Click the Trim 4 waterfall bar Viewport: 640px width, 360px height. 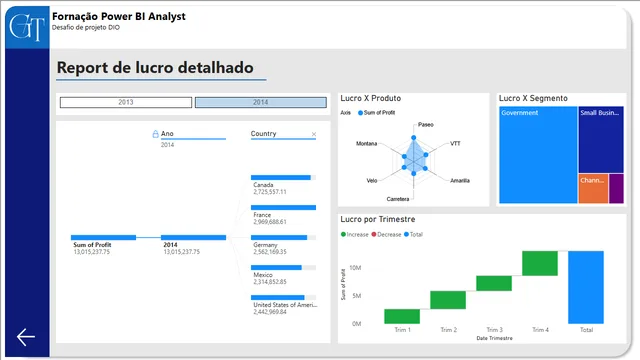(x=540, y=263)
